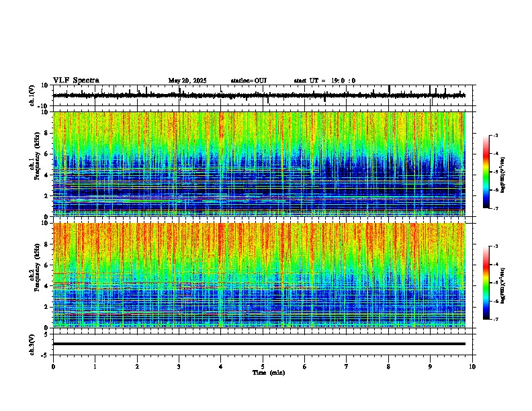Click the station=OUI label
532x411 pixels.
pyautogui.click(x=249, y=81)
